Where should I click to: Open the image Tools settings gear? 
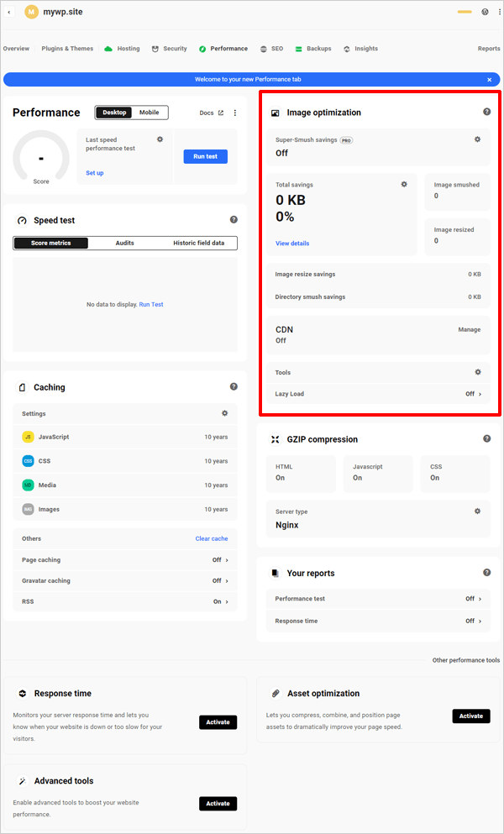(477, 371)
